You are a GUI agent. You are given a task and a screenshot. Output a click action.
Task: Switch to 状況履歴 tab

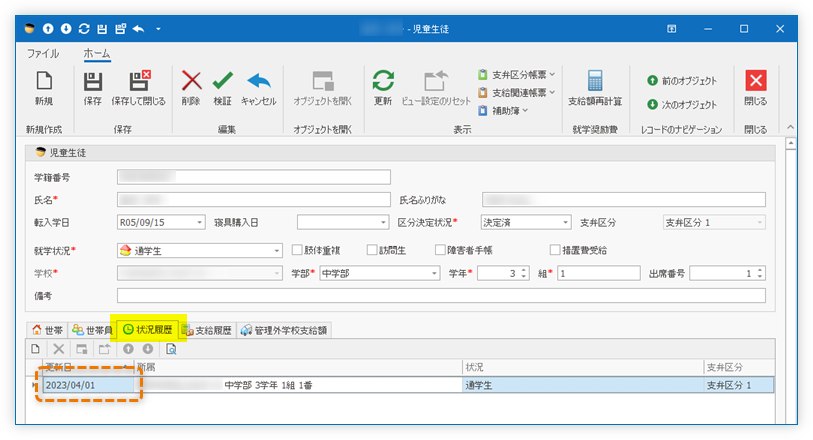[148, 330]
